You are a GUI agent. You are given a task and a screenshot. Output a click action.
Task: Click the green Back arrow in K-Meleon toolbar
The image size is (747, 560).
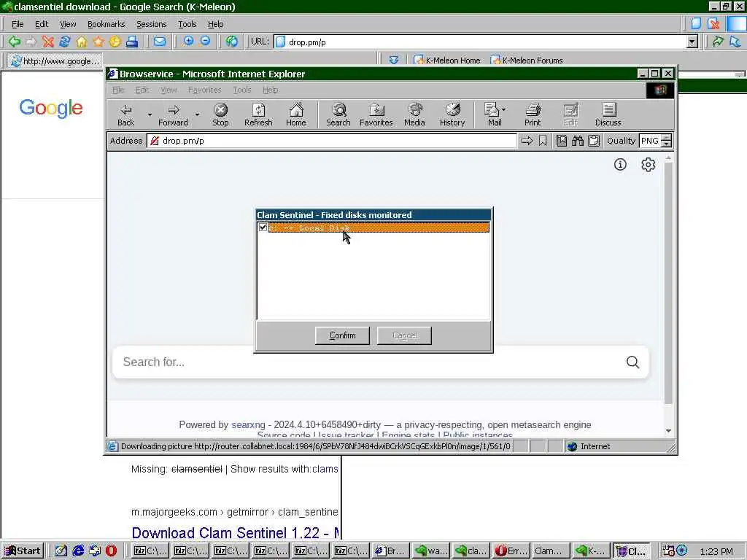[15, 42]
